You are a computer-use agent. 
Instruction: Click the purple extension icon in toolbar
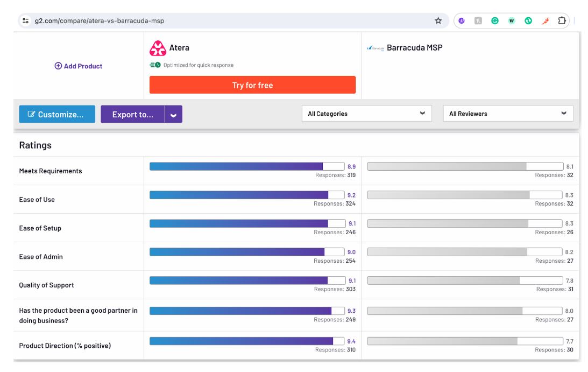(x=461, y=20)
